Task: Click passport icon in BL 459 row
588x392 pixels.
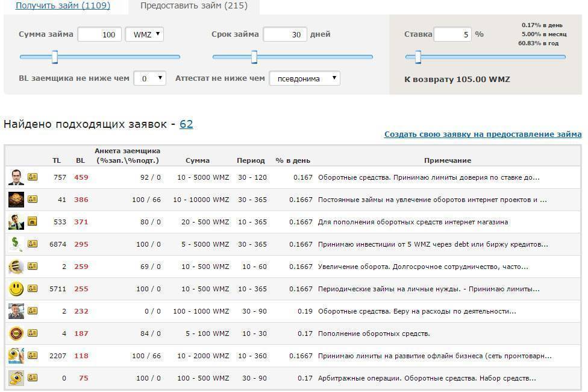Action: [x=32, y=177]
